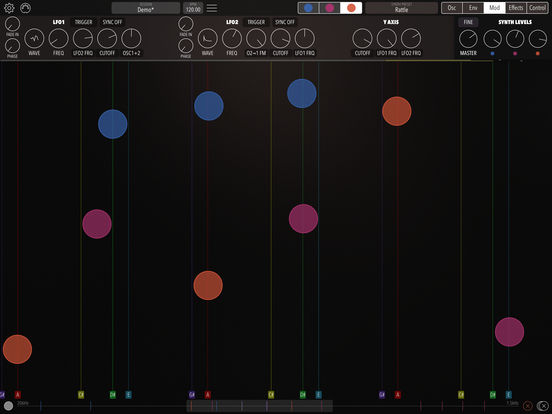Open the LFO1 OSC1+2 target selector
The image size is (552, 414).
[131, 53]
